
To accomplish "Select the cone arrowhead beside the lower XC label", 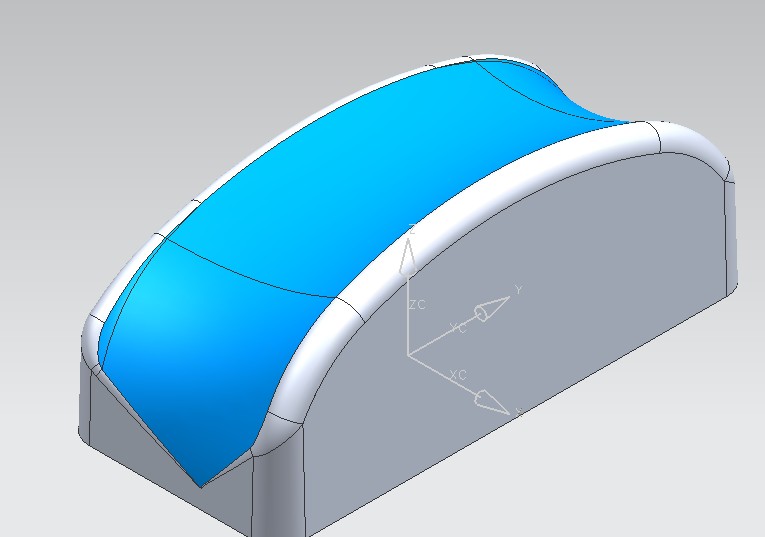I will (x=492, y=402).
